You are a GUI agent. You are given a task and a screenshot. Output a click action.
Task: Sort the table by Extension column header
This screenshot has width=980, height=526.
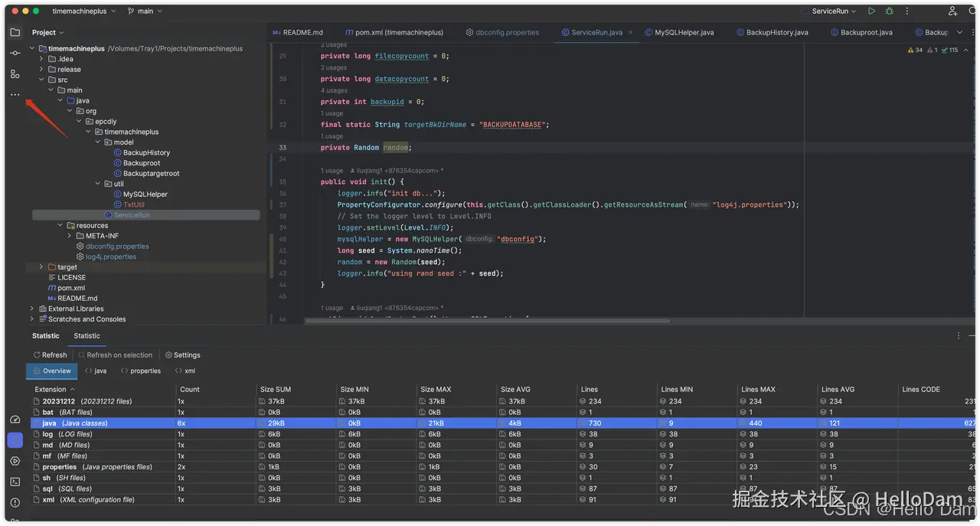click(x=51, y=390)
